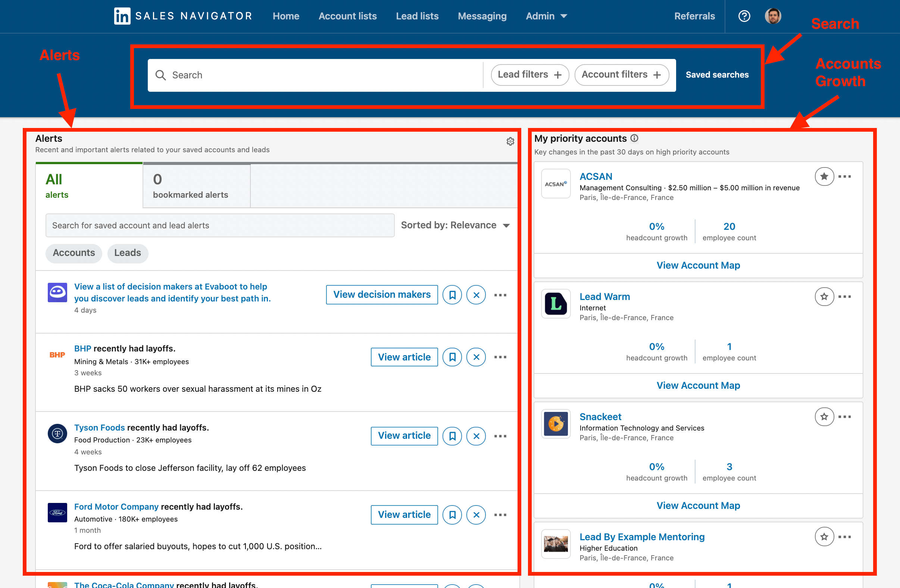Open the Ford Motor Company link
The width and height of the screenshot is (900, 588).
click(116, 506)
